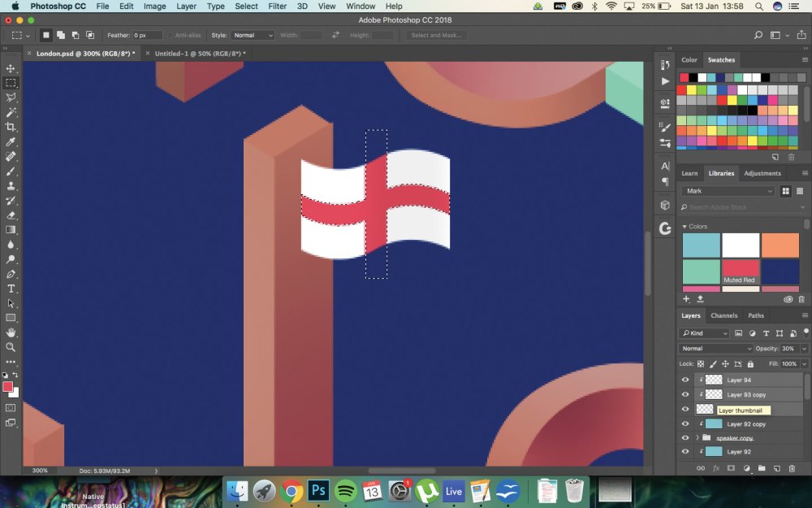Open the Style dropdown set to Normal
This screenshot has width=812, height=508.
(253, 35)
